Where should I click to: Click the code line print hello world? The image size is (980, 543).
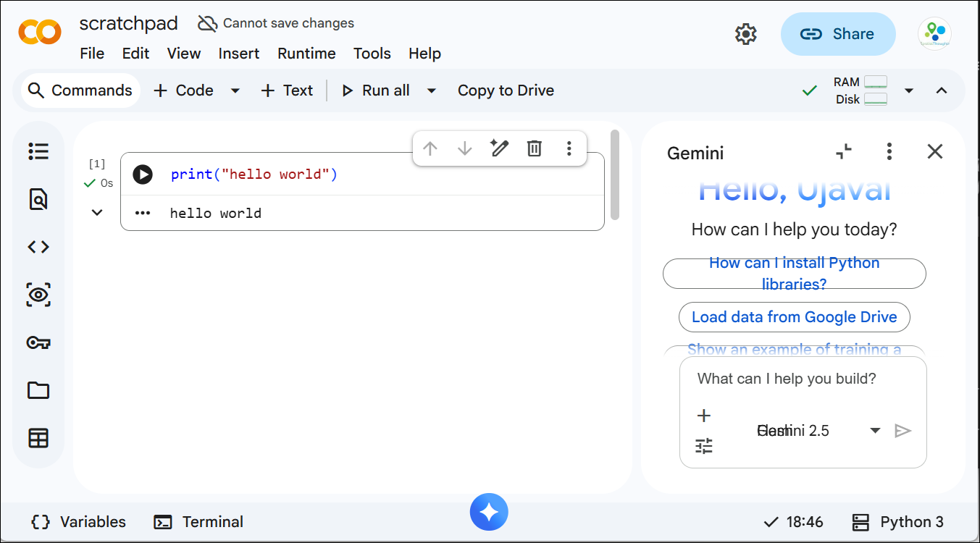[x=254, y=174]
